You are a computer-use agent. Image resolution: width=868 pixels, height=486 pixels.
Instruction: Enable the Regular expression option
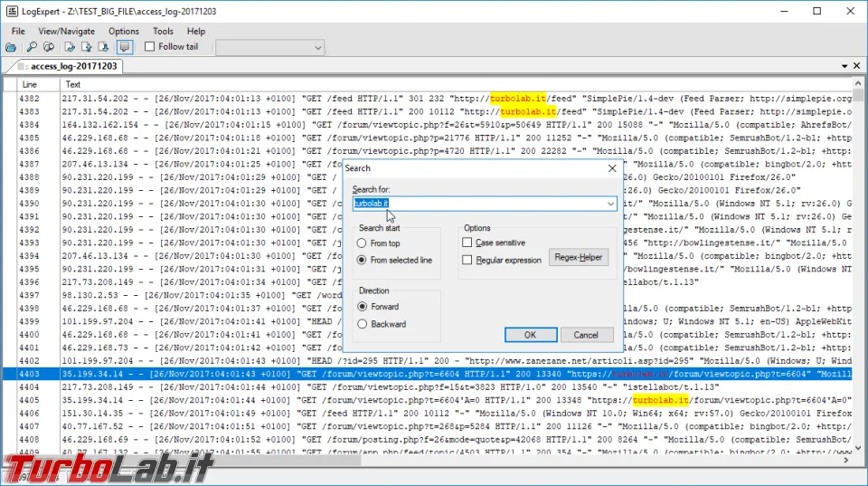(467, 260)
